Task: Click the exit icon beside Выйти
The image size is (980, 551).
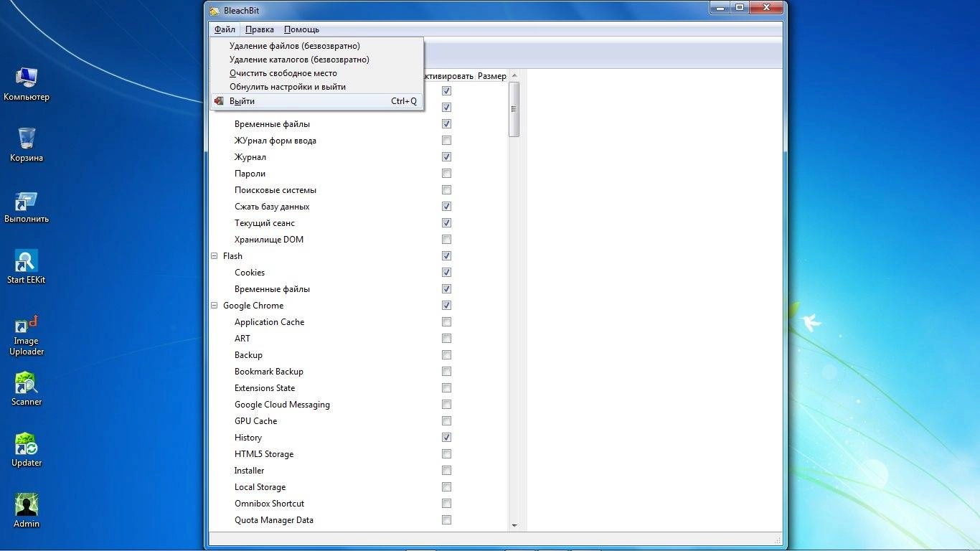Action: click(219, 101)
